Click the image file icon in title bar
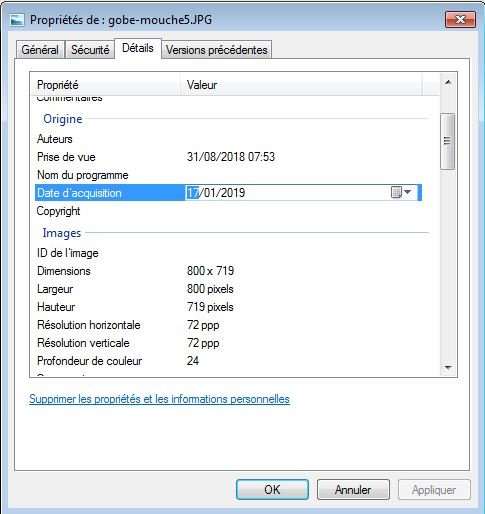The width and height of the screenshot is (485, 514). click(x=17, y=20)
